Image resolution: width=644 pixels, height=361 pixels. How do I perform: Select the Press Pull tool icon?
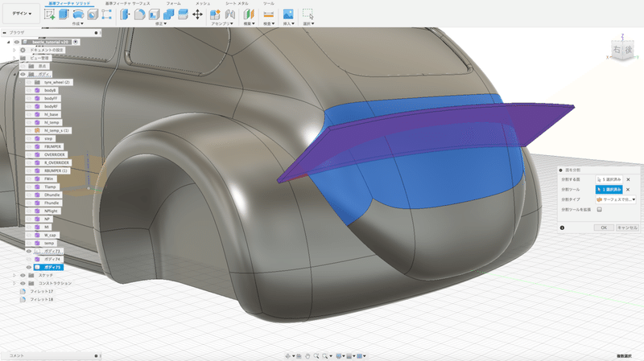(125, 14)
